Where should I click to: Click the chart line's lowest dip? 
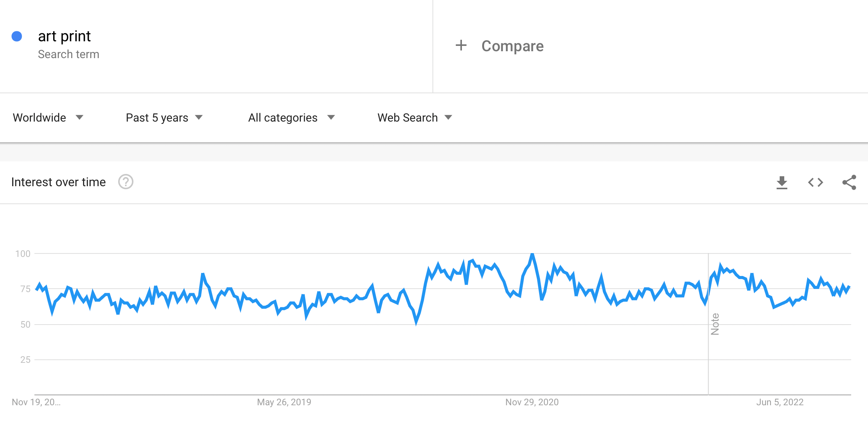416,322
